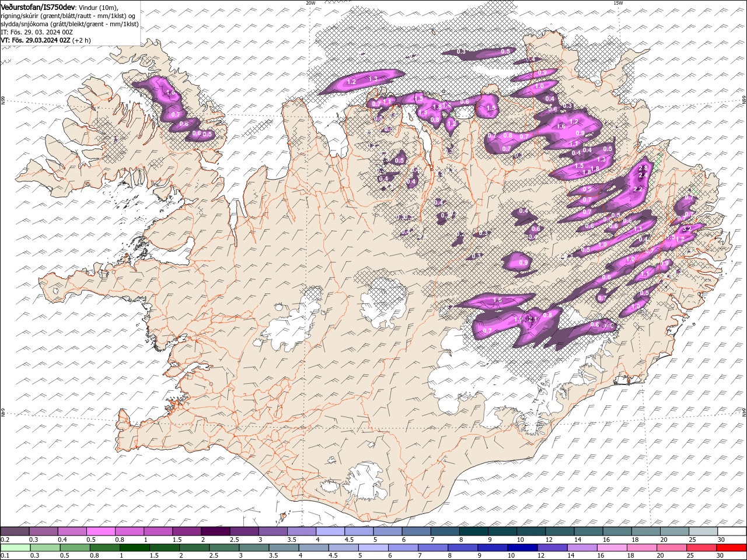Click the 2.2 precipitation value on the map
Image resolution: width=747 pixels, height=560 pixels.
638,190
